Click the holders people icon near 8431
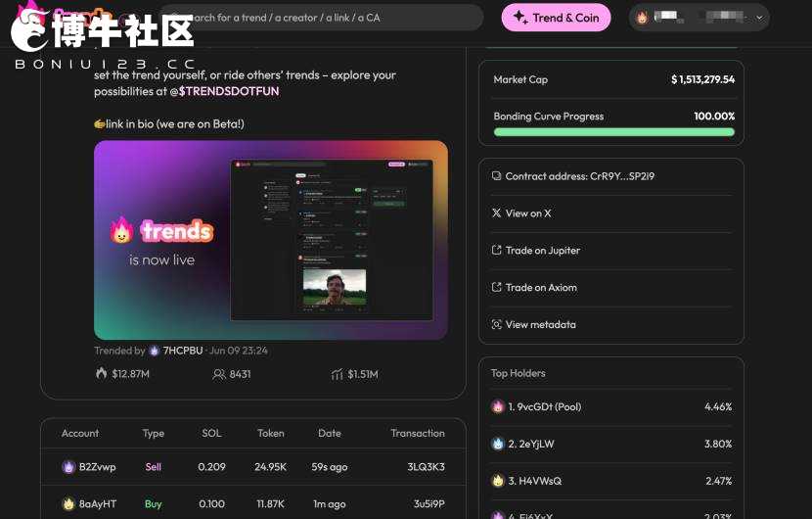Image resolution: width=812 pixels, height=519 pixels. (219, 374)
